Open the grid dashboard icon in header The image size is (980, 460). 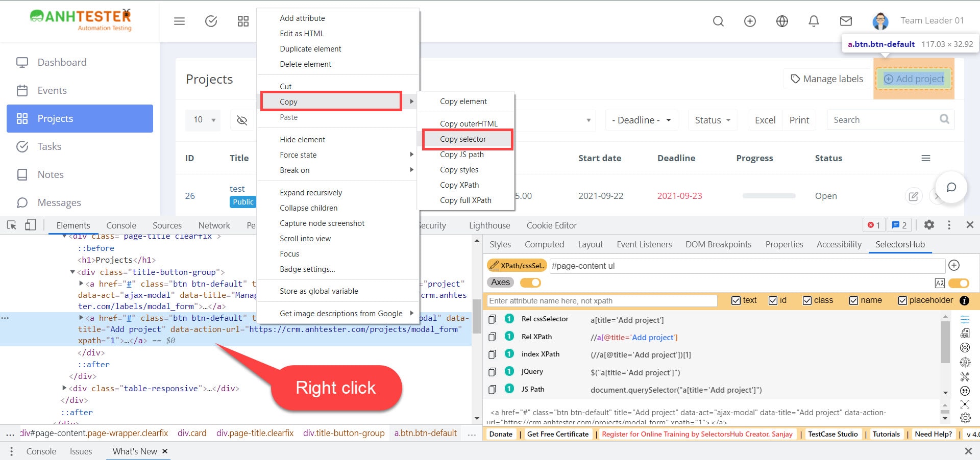[x=243, y=21]
